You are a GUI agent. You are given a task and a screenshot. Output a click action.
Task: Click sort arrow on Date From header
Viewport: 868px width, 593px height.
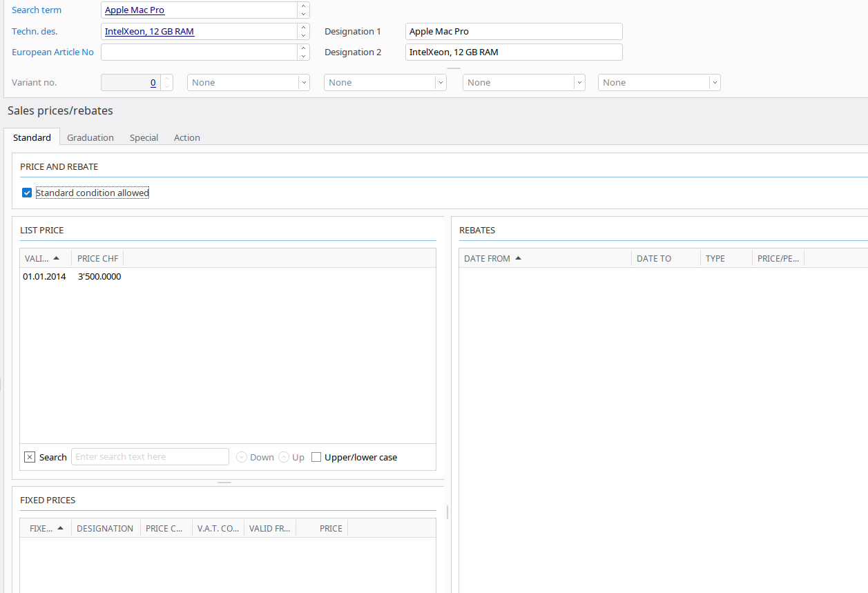519,258
